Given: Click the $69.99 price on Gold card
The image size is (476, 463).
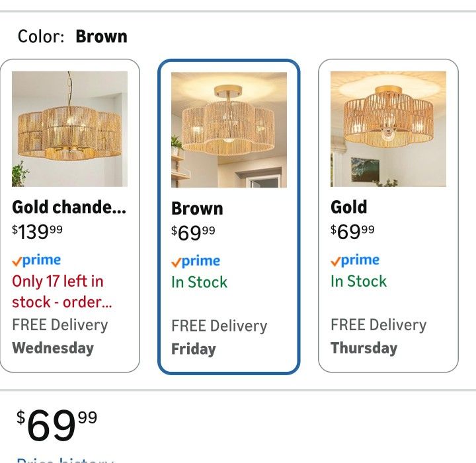Looking at the screenshot, I should pos(352,232).
